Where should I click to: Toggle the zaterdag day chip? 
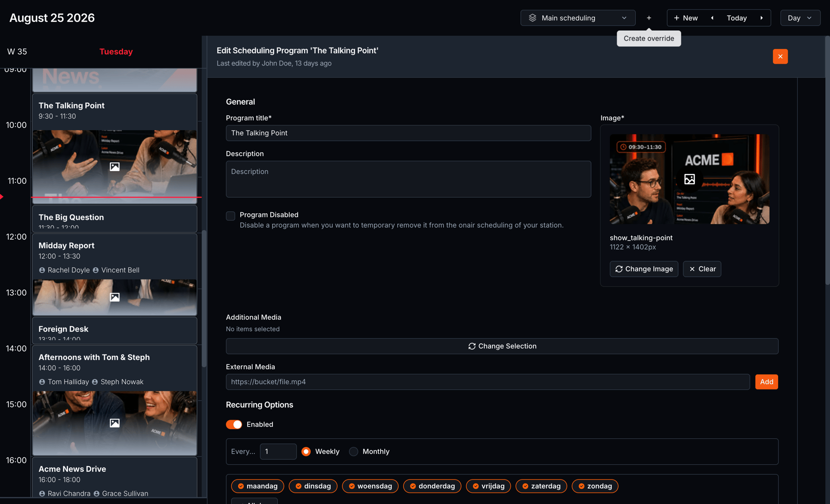coord(541,486)
